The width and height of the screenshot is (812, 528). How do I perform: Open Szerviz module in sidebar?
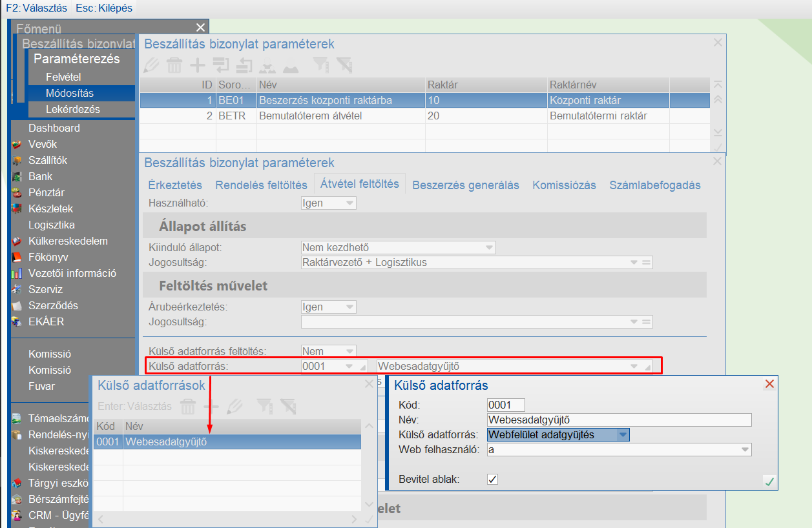[45, 289]
